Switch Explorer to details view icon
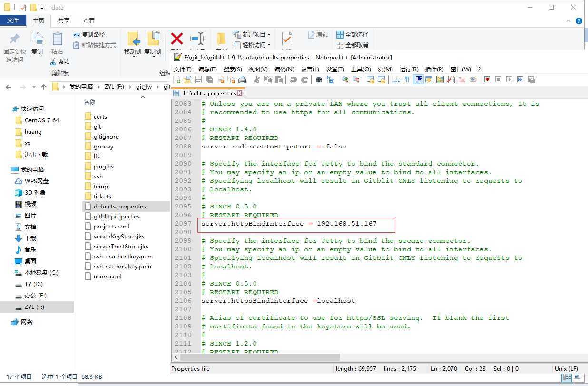 [567, 377]
